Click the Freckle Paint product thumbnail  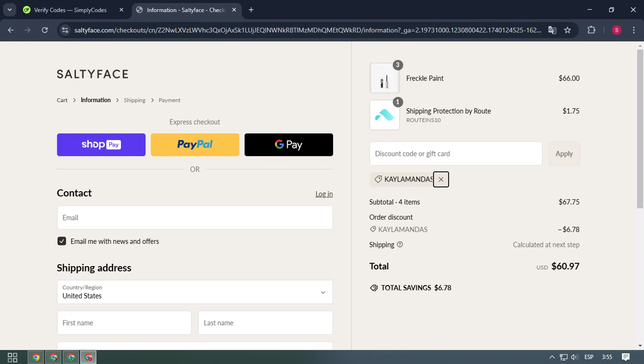point(385,78)
